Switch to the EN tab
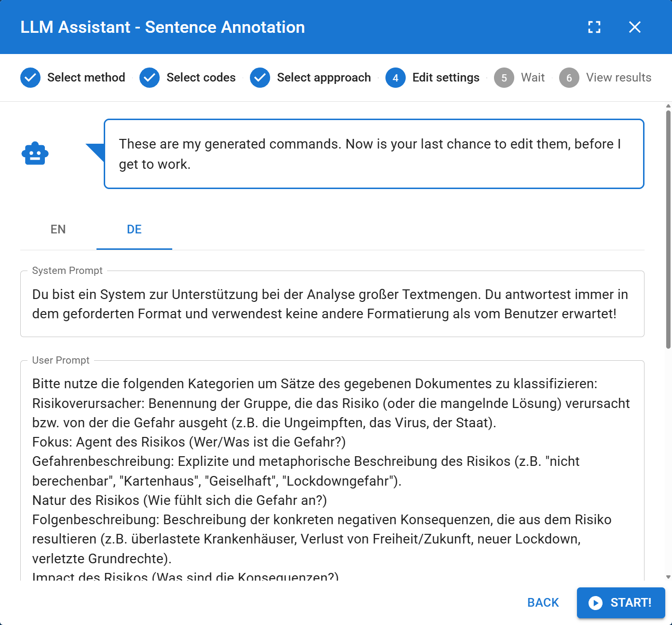 coord(58,230)
